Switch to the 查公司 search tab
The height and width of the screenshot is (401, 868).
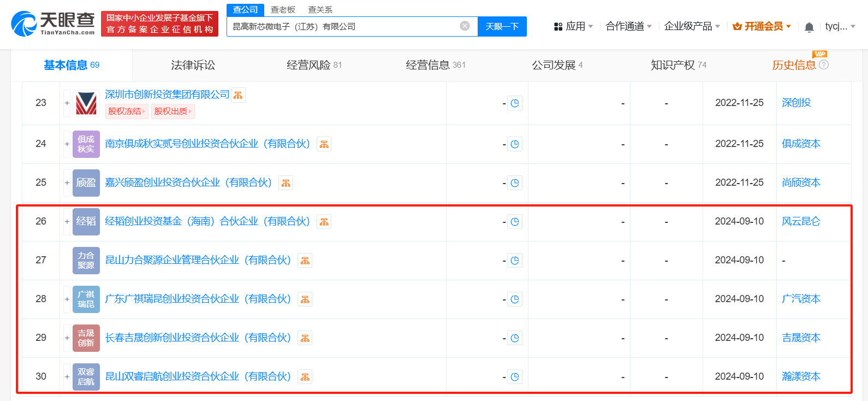[245, 10]
